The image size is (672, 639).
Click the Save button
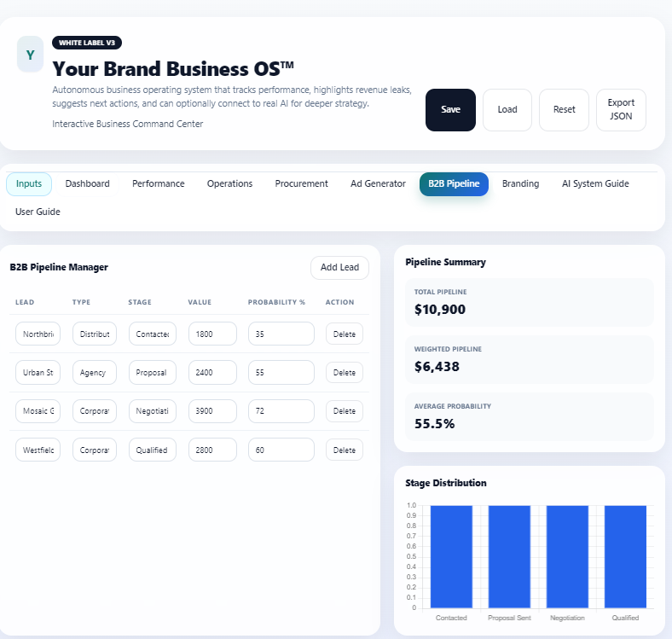(x=450, y=110)
